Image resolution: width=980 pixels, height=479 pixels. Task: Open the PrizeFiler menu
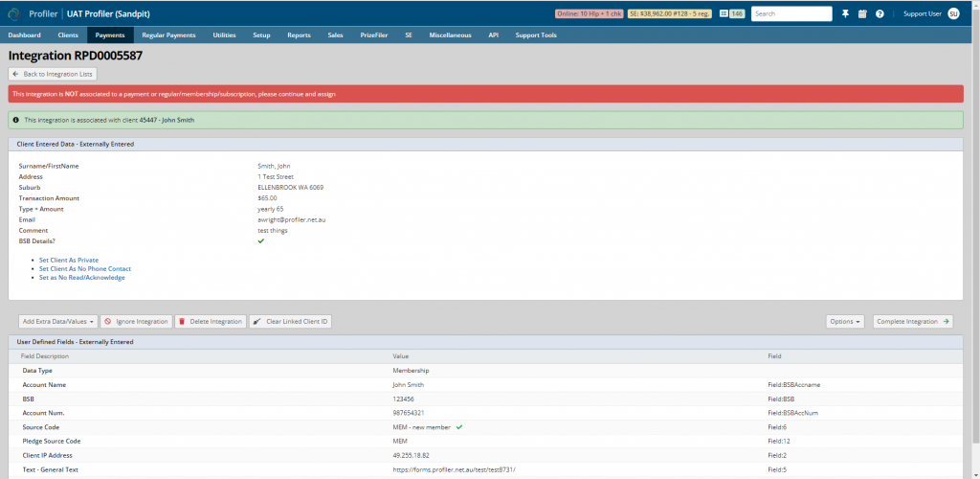(374, 35)
